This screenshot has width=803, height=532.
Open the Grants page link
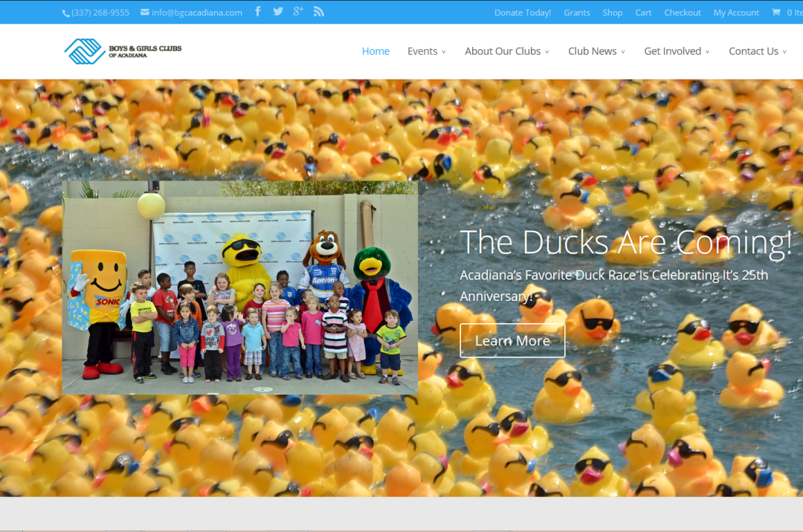click(x=577, y=12)
